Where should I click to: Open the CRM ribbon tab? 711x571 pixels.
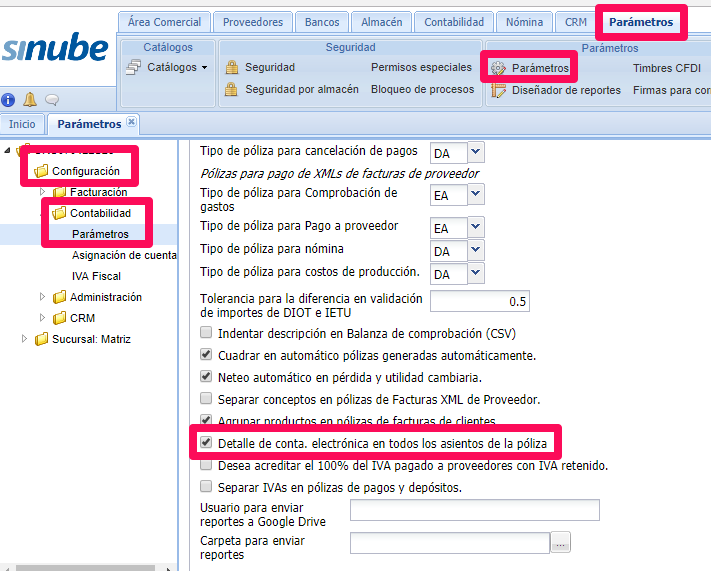[575, 22]
